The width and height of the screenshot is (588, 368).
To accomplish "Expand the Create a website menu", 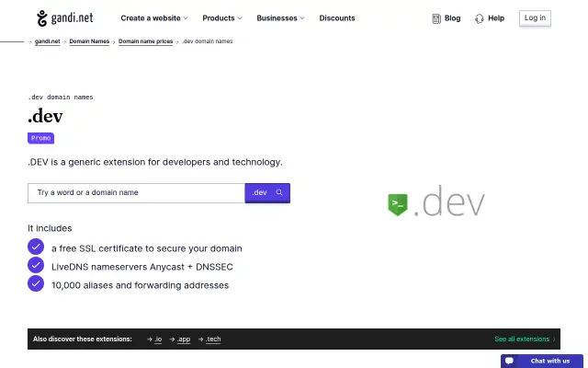I will click(x=154, y=18).
